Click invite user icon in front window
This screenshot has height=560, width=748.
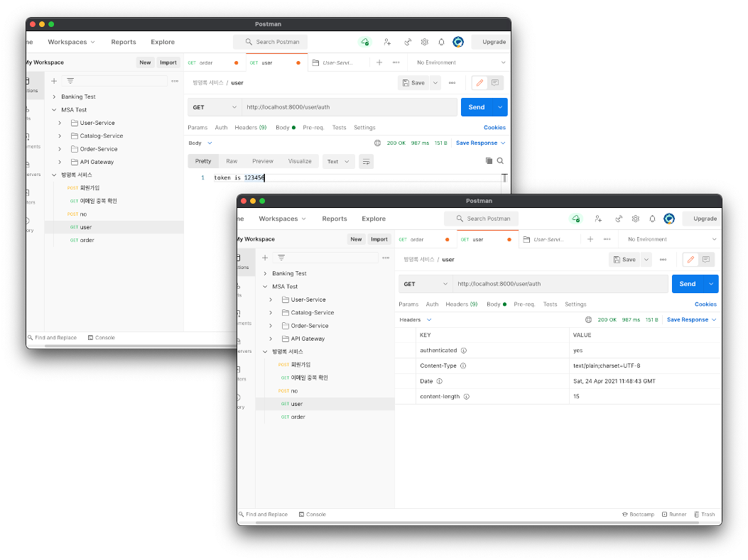598,219
